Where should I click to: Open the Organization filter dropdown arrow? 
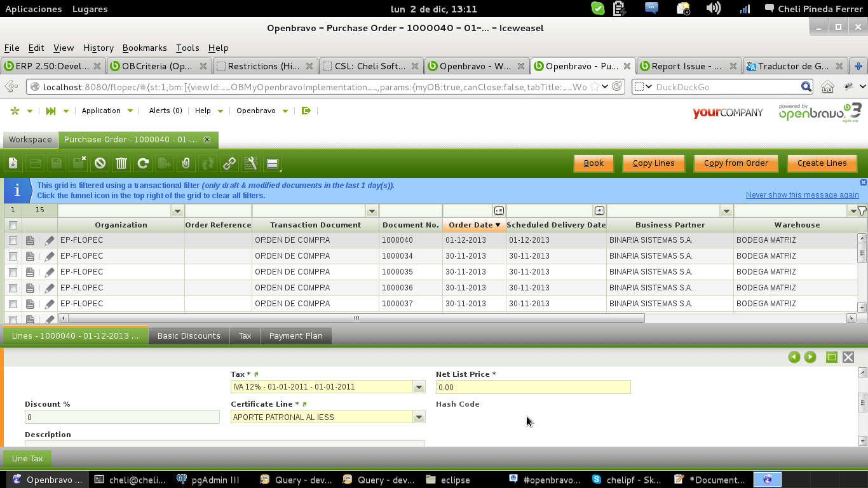(x=177, y=211)
